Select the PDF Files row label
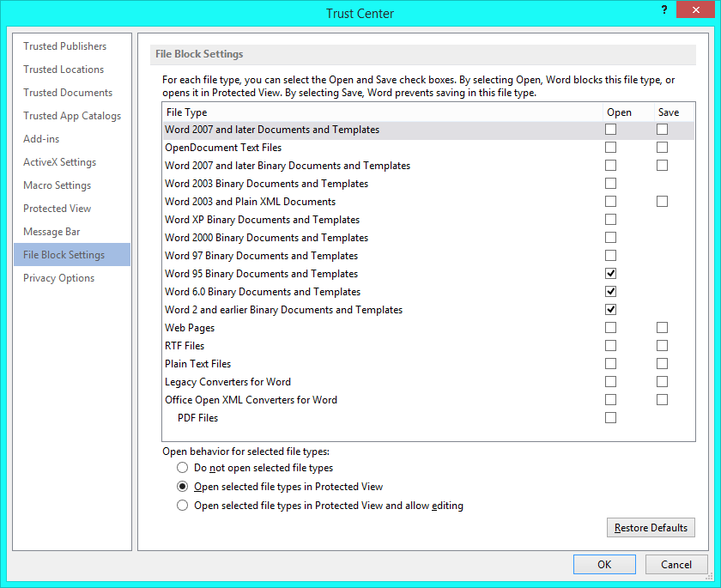 coord(197,418)
